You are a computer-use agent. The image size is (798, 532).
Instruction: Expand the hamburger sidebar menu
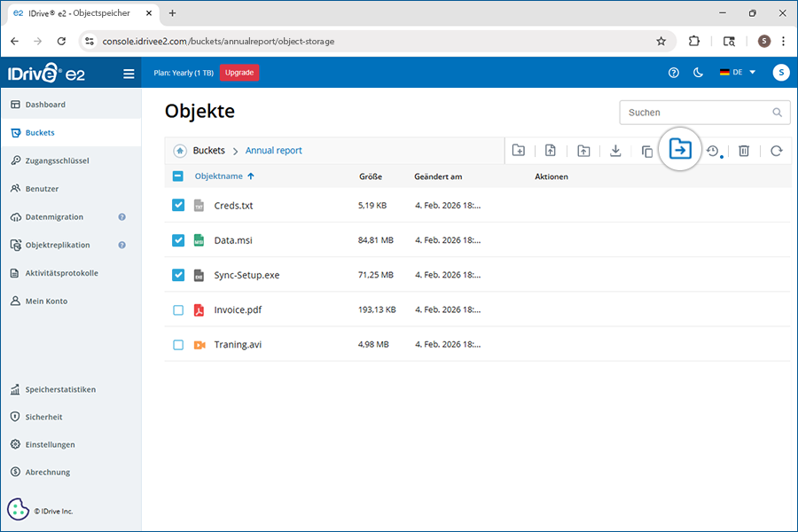[x=129, y=74]
